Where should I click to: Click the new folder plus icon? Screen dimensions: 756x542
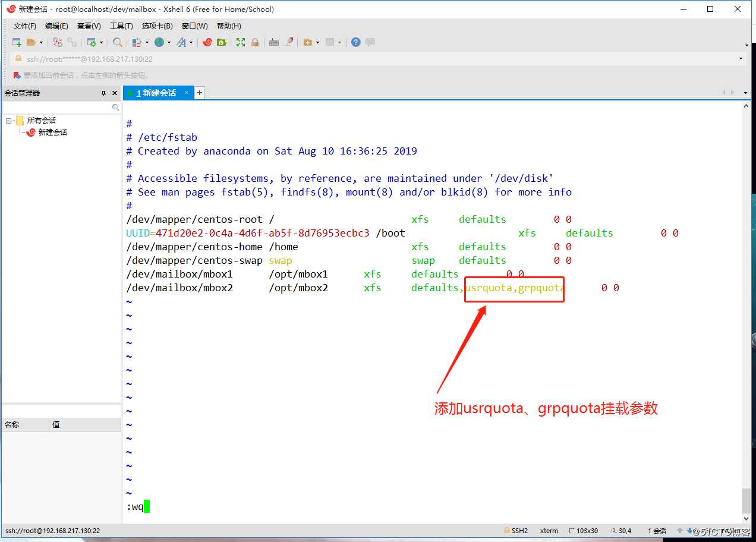click(x=308, y=42)
